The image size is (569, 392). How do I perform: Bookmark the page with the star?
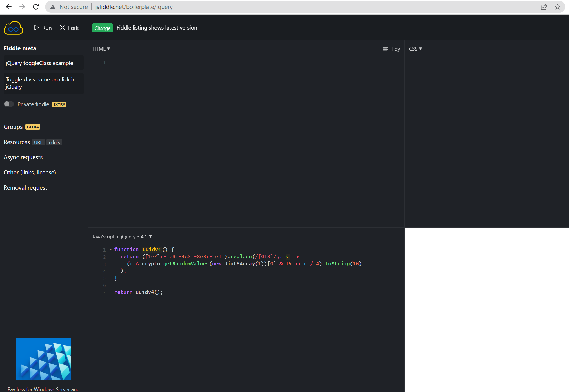[x=558, y=7]
